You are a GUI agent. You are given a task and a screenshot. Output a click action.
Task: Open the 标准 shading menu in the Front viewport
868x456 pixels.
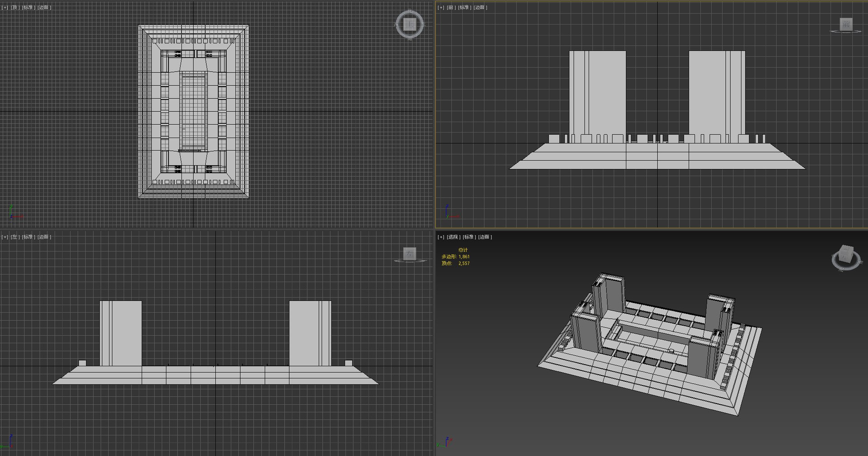point(464,7)
